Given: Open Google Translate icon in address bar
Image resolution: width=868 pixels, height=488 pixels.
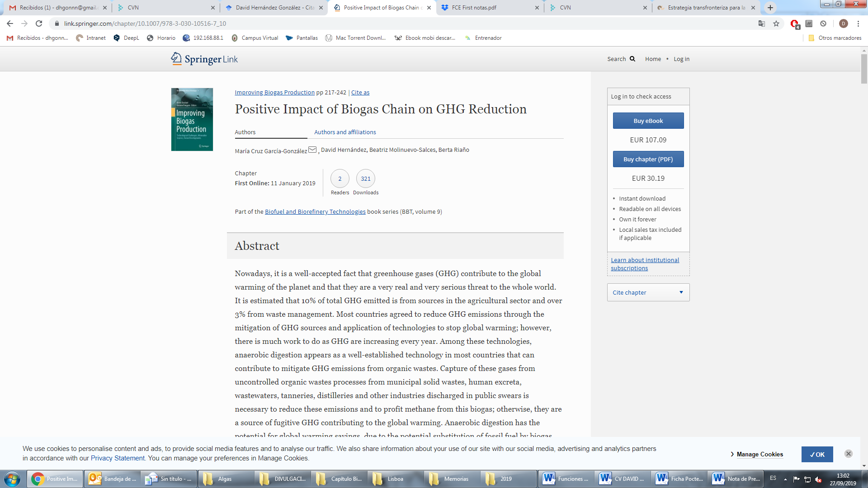Looking at the screenshot, I should [762, 23].
